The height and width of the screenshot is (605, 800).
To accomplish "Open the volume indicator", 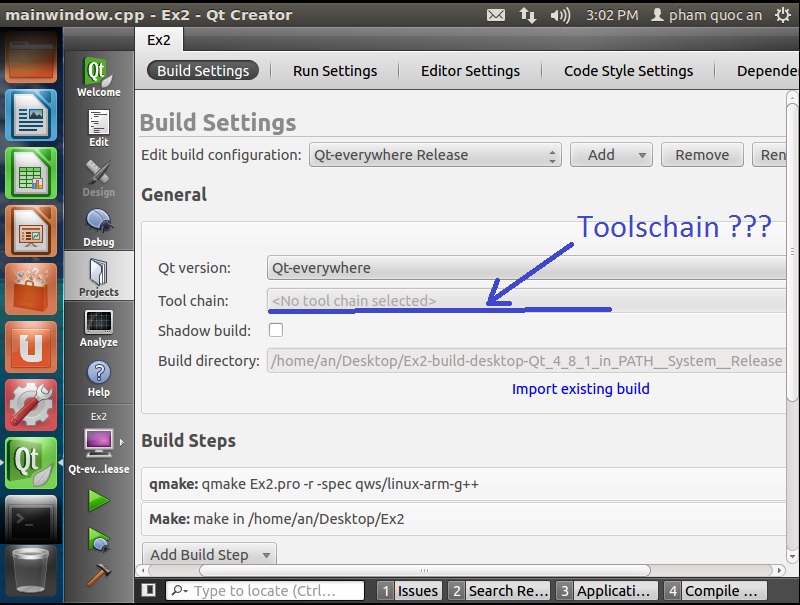I will [560, 15].
